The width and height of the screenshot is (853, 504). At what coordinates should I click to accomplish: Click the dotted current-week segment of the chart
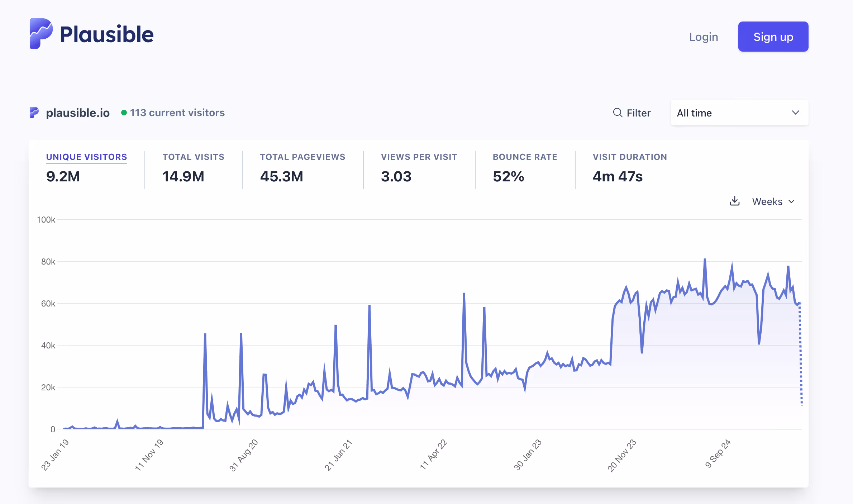800,355
